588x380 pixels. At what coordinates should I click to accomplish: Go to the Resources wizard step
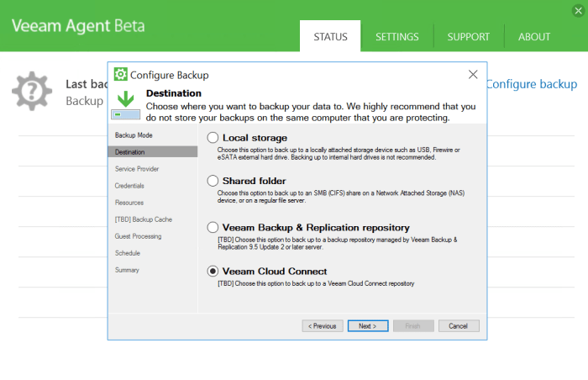(129, 203)
